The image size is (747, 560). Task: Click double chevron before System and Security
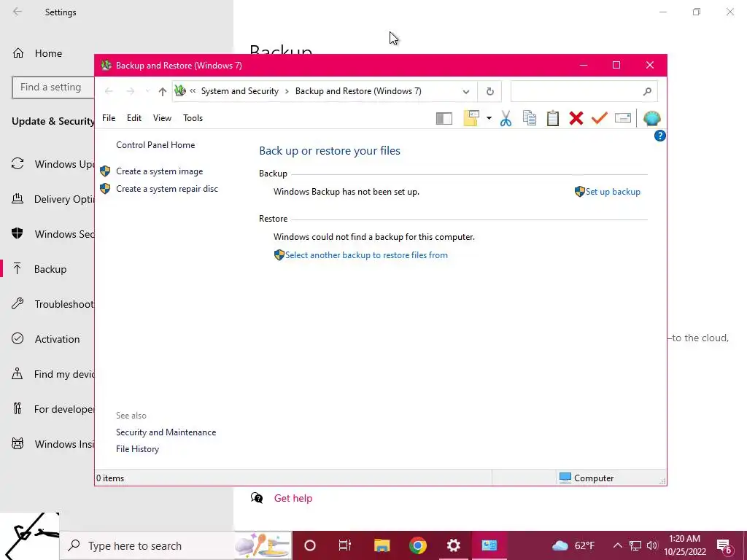(x=193, y=91)
